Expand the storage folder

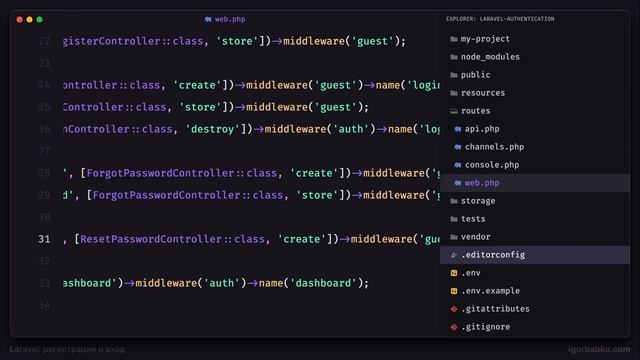click(535, 201)
